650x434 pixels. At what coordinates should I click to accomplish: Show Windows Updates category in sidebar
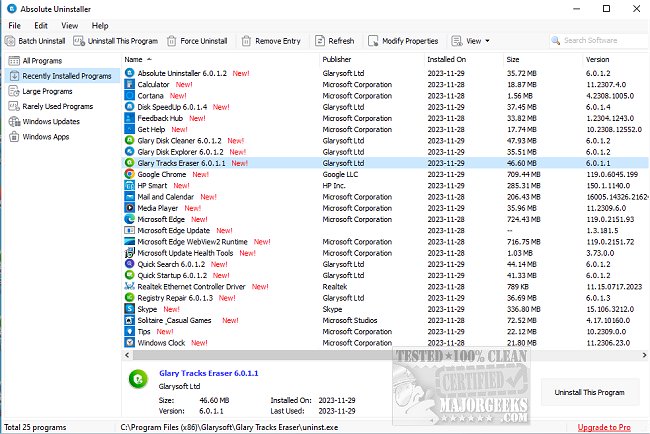tap(51, 121)
